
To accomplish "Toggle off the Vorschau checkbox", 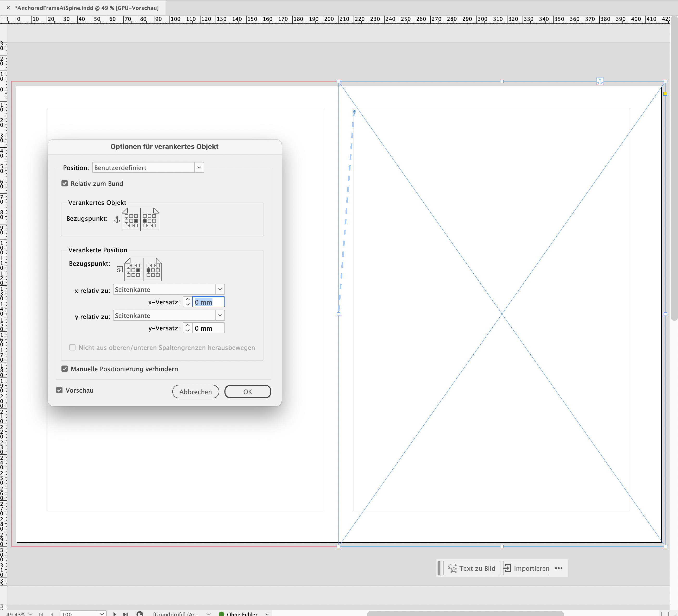I will [60, 390].
